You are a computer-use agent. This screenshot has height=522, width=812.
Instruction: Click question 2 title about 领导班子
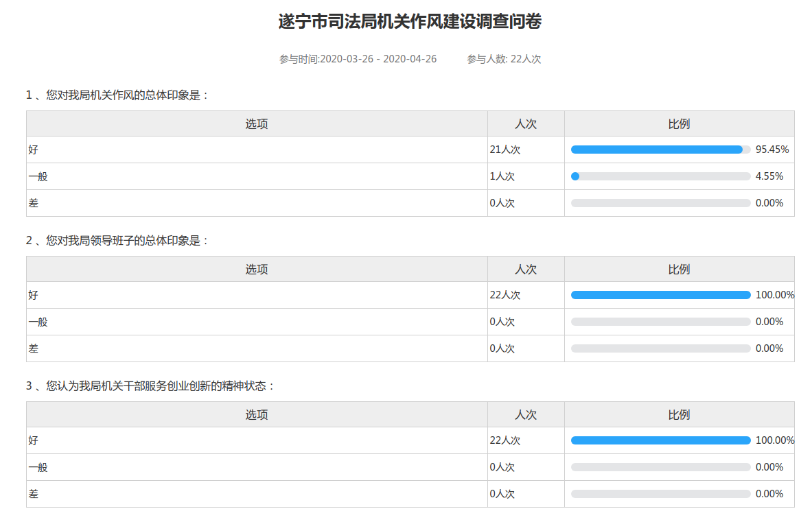[117, 241]
